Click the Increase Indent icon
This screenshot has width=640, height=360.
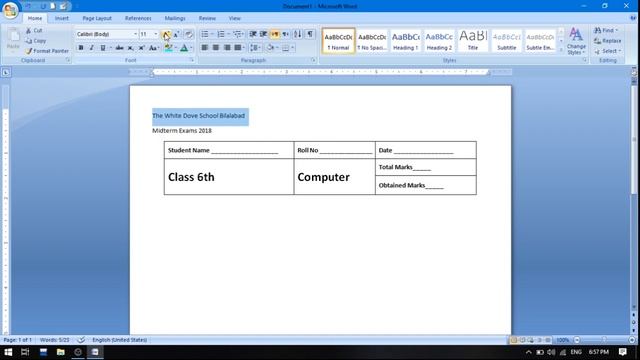tap(264, 34)
